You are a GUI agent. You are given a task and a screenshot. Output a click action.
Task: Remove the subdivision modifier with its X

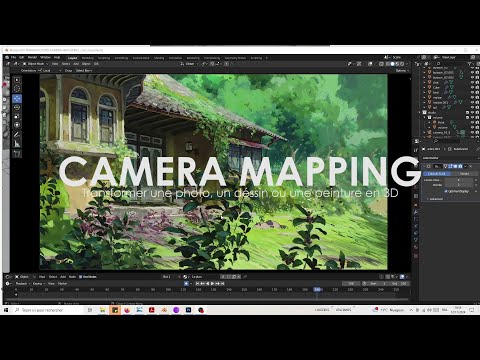point(471,166)
